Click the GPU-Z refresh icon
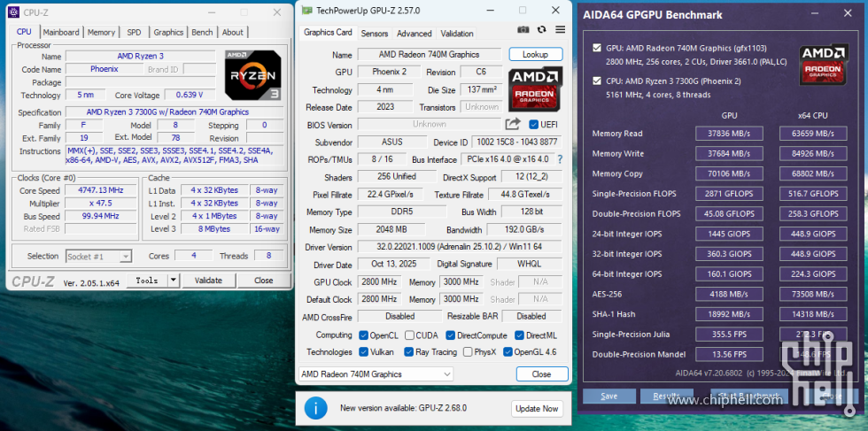Viewport: 868px width, 431px height. click(x=541, y=29)
